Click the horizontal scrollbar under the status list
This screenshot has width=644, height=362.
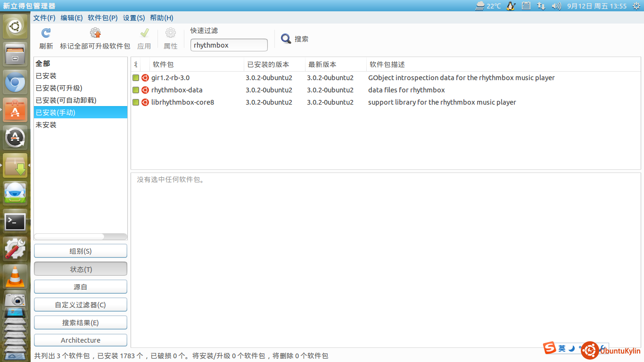coord(70,237)
